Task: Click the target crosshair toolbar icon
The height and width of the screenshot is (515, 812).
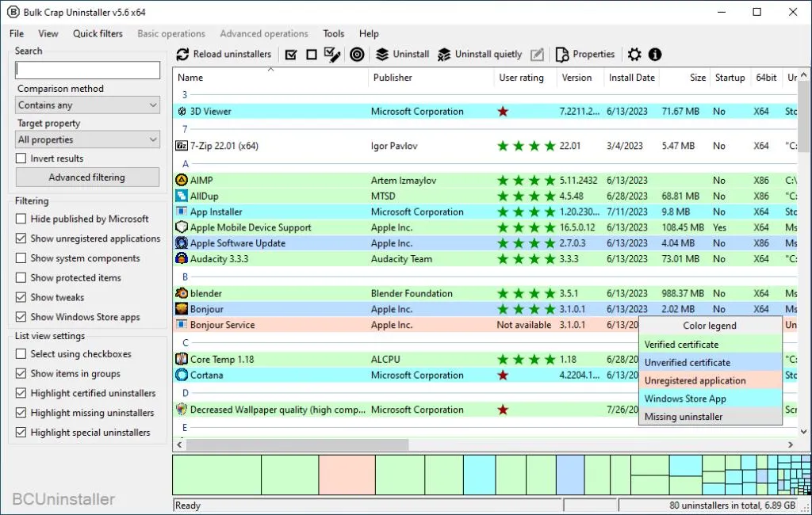Action: tap(357, 55)
